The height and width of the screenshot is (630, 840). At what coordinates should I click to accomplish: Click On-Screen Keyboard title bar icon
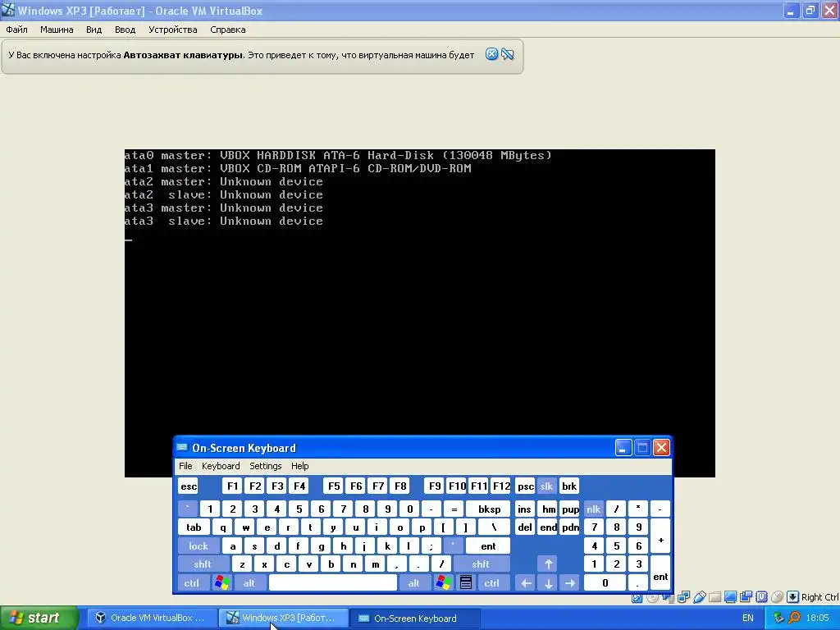182,447
